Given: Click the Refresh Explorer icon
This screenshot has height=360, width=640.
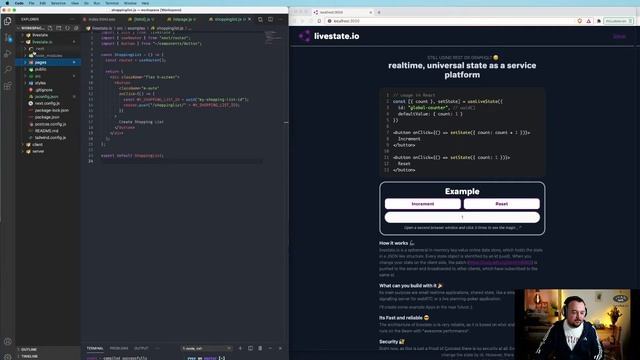Looking at the screenshot, I should click(67, 28).
